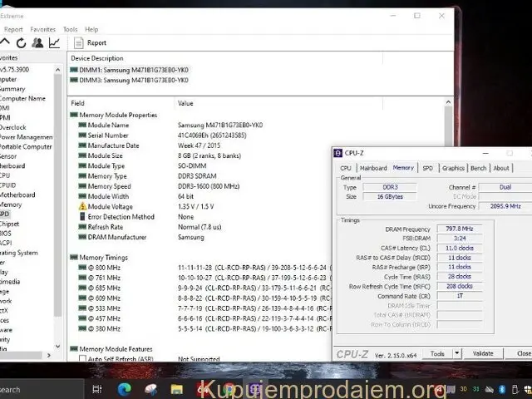Click the Report document icon

point(77,42)
